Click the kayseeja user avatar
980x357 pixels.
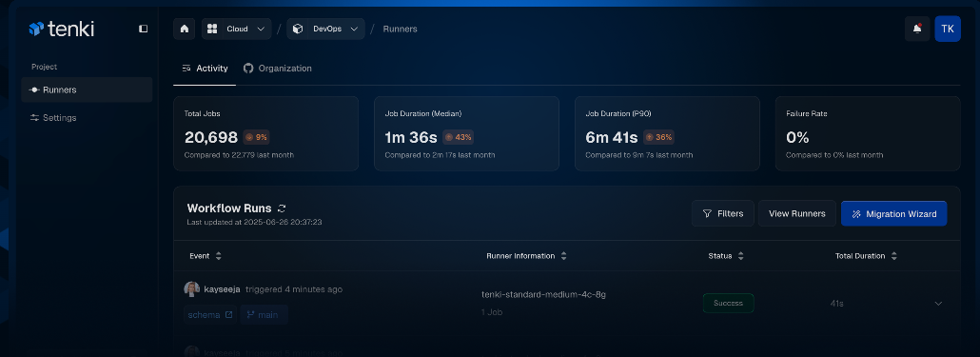[x=191, y=288]
